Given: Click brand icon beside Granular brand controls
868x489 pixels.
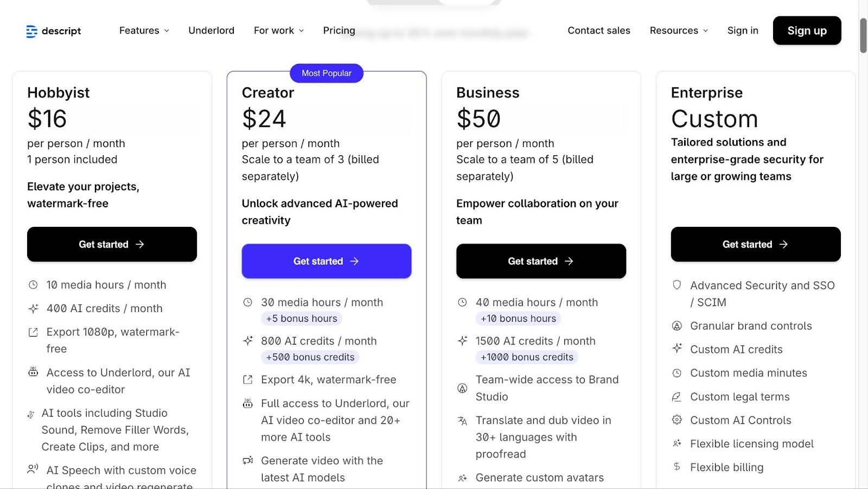Looking at the screenshot, I should pos(677,326).
